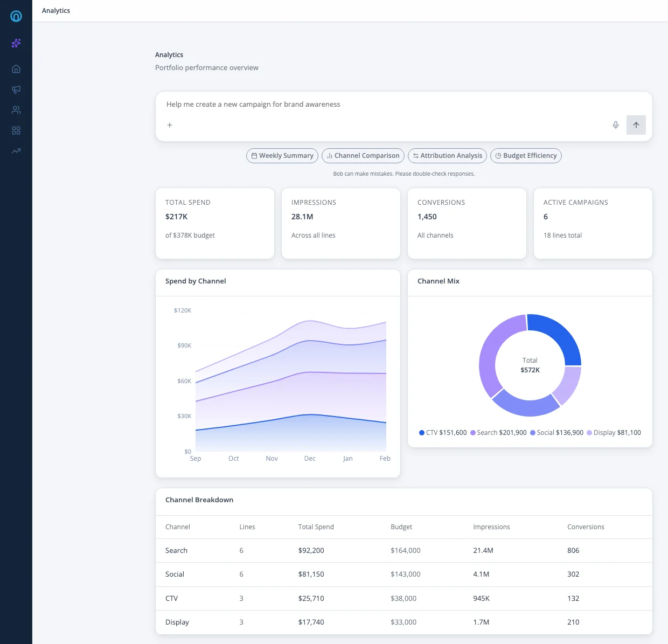The image size is (668, 644).
Task: Click the Total Spend column header
Action: [x=316, y=527]
